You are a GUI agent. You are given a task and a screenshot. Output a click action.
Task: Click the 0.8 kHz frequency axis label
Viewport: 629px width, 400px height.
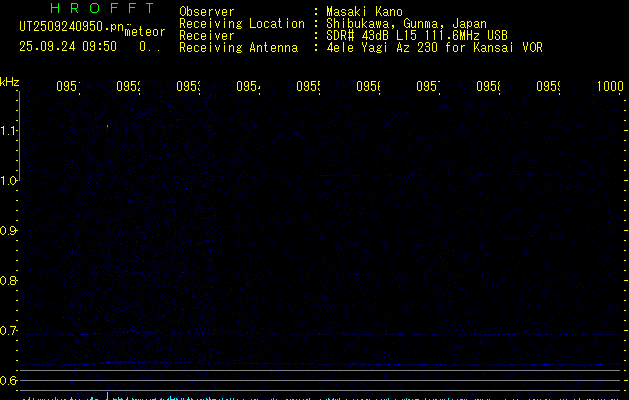click(x=8, y=280)
